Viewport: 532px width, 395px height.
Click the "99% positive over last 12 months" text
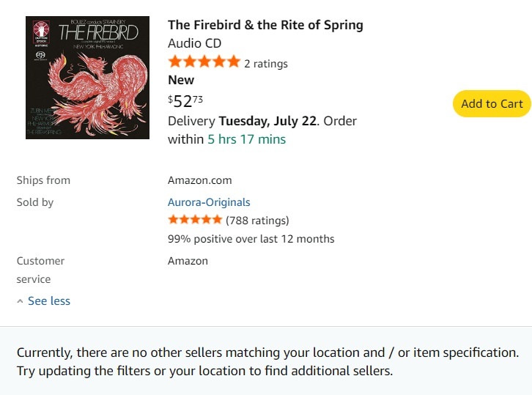pyautogui.click(x=251, y=239)
